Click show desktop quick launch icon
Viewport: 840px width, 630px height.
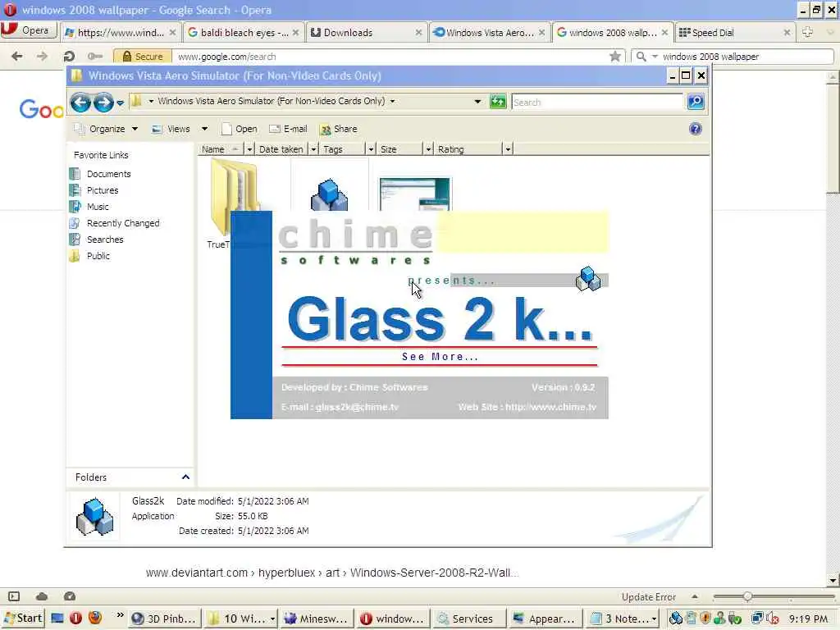[x=57, y=619]
